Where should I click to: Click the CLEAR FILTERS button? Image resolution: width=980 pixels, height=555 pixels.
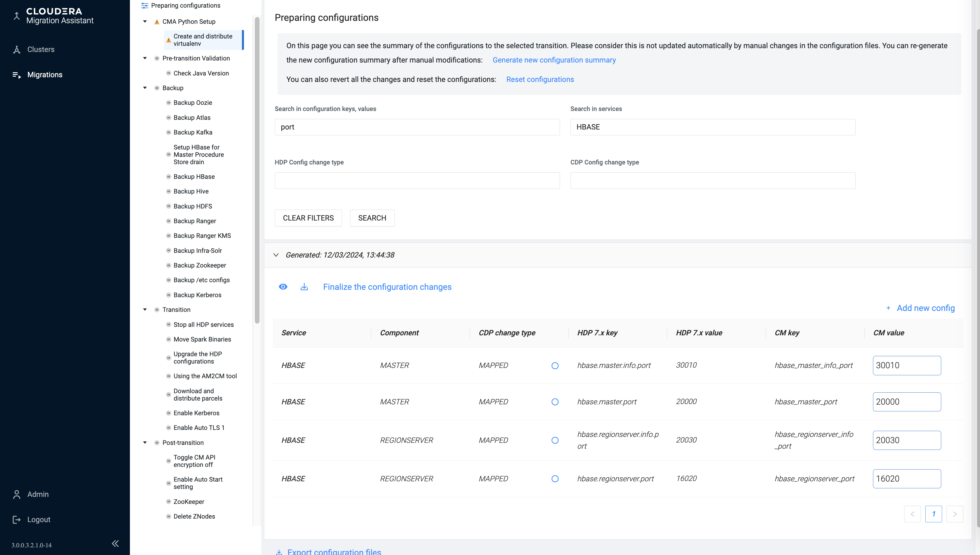coord(308,218)
